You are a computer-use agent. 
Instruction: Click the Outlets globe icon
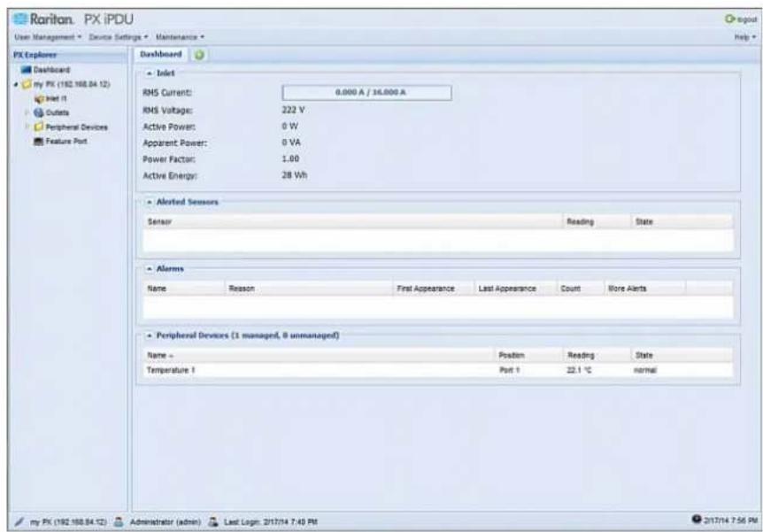(x=39, y=113)
